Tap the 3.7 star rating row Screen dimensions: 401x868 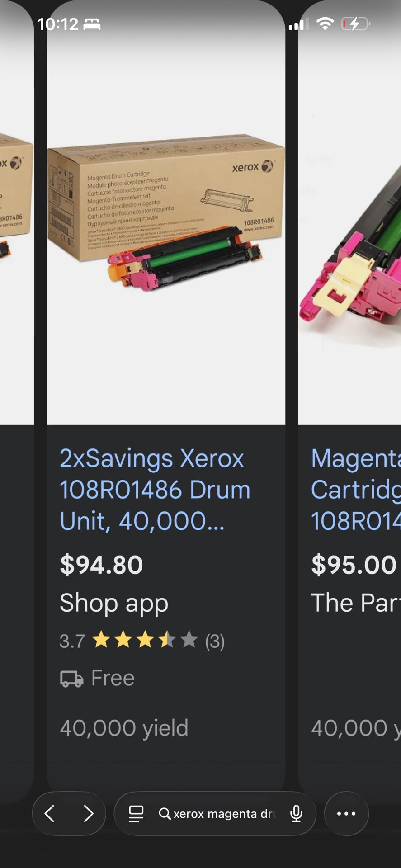[142, 641]
